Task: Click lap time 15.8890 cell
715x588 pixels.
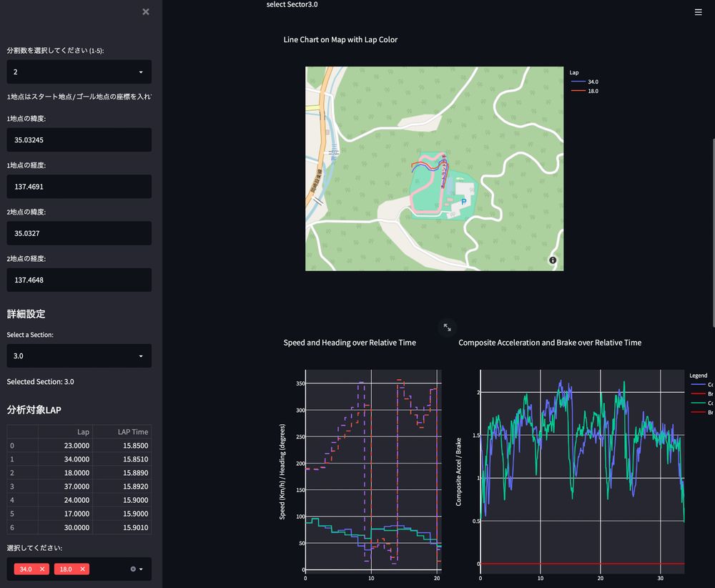Action: tap(122, 473)
